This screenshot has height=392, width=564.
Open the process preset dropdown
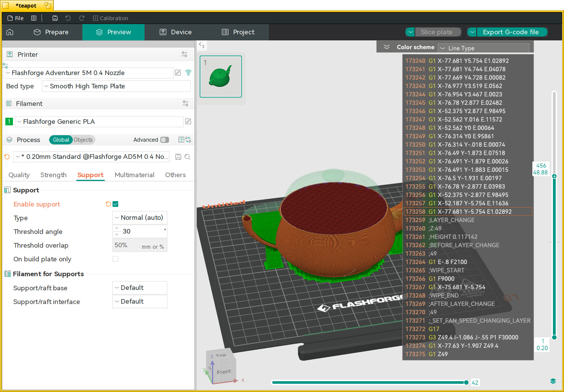pos(91,157)
